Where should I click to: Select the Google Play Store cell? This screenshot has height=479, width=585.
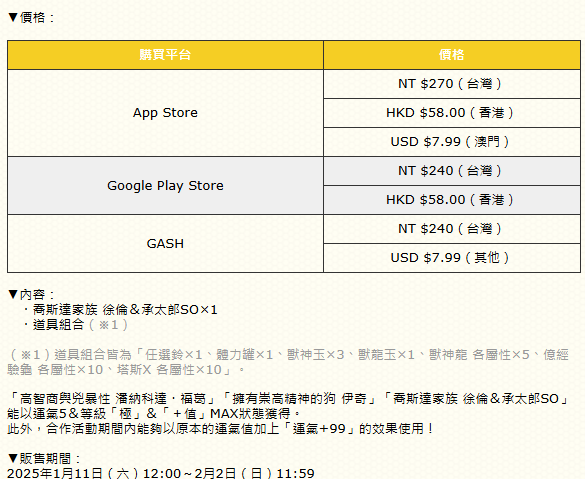click(165, 185)
